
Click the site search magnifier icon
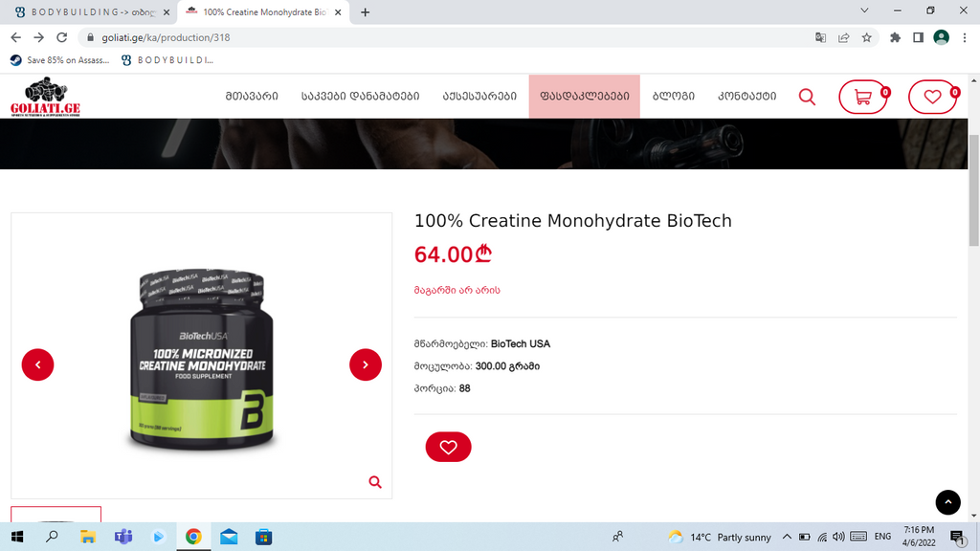click(807, 97)
